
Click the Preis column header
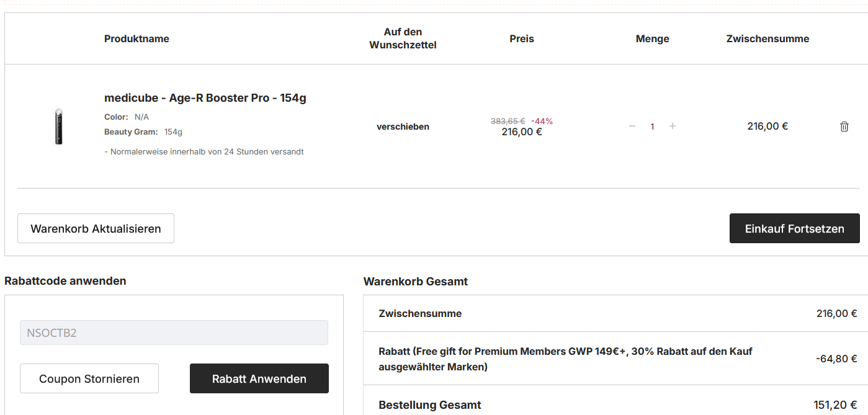coord(522,38)
